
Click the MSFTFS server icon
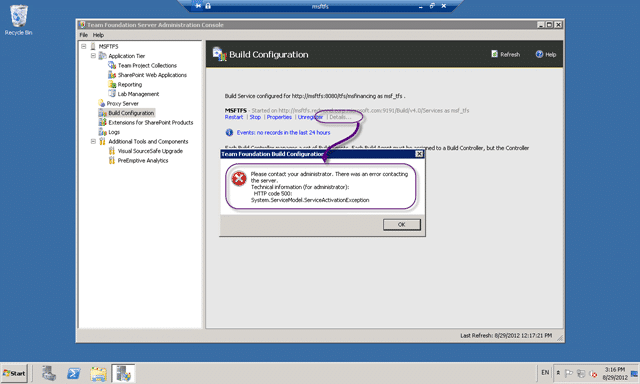coord(93,47)
